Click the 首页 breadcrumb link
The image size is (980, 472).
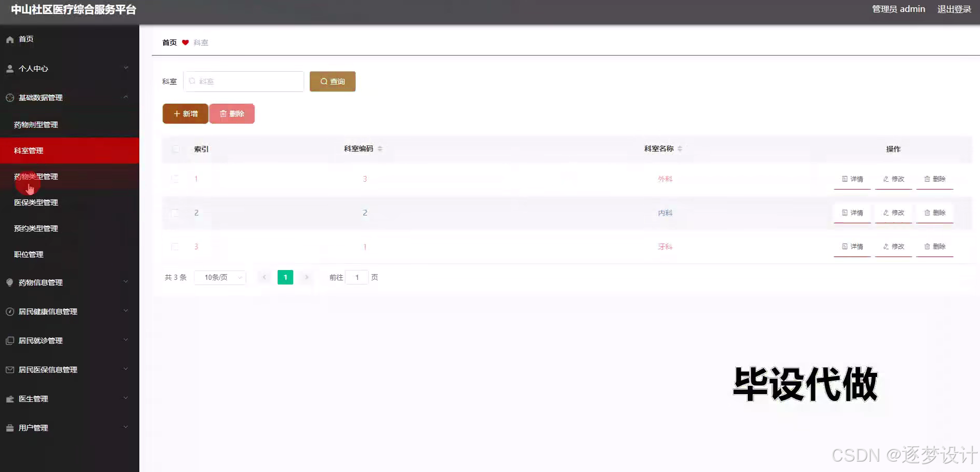point(169,43)
